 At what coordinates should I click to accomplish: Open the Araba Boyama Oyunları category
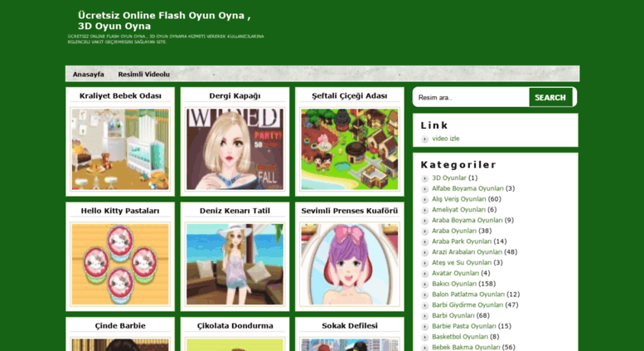[467, 220]
